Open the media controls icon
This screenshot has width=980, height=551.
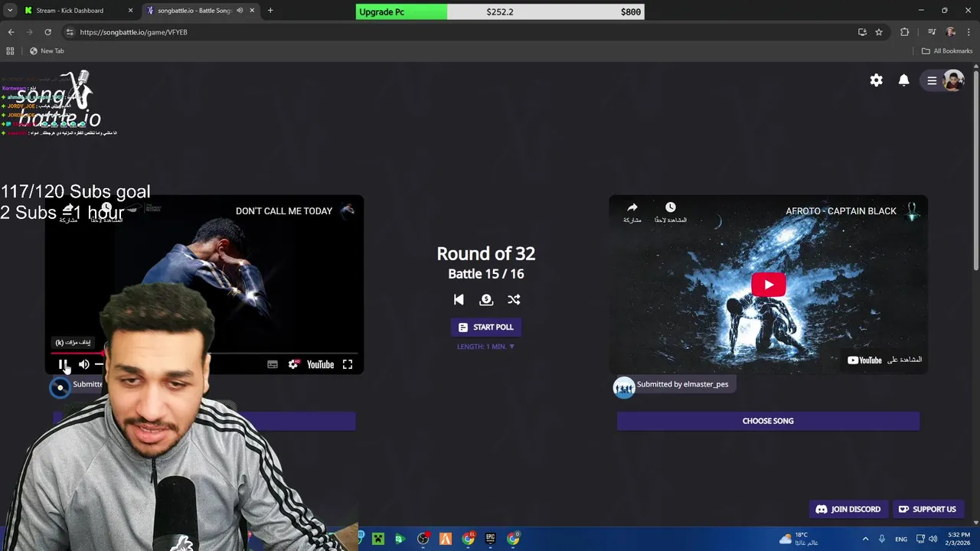tap(931, 32)
